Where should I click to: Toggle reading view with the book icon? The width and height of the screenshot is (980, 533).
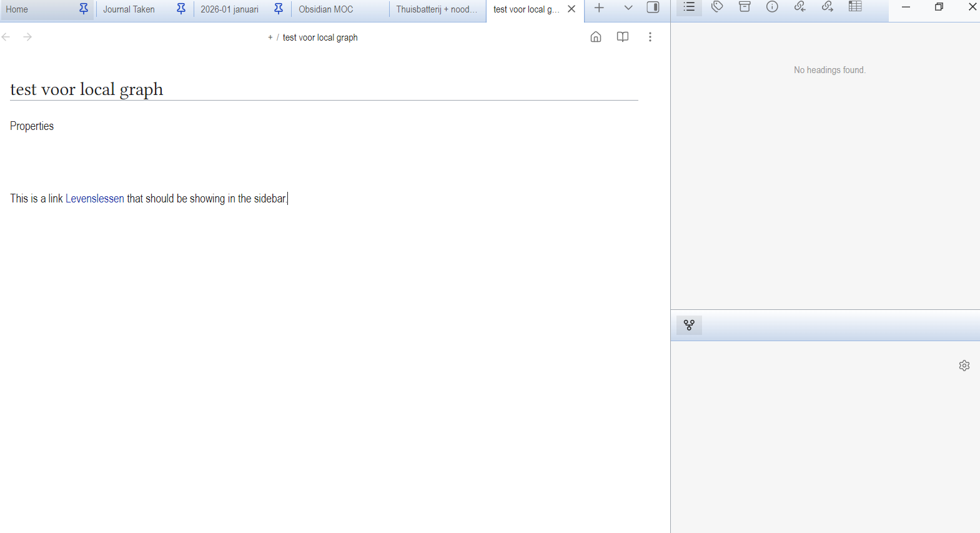click(x=623, y=37)
